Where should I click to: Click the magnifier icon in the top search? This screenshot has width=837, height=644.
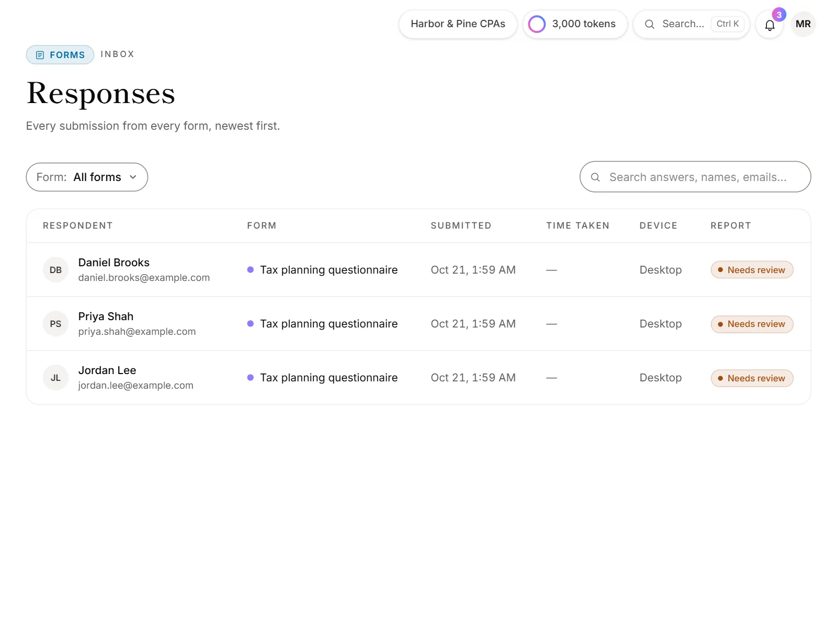650,24
